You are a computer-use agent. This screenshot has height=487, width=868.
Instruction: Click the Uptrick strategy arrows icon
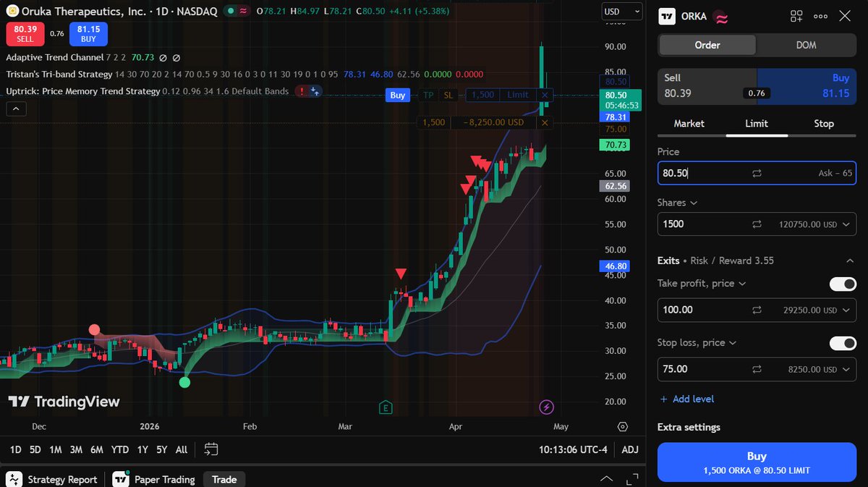pos(315,91)
